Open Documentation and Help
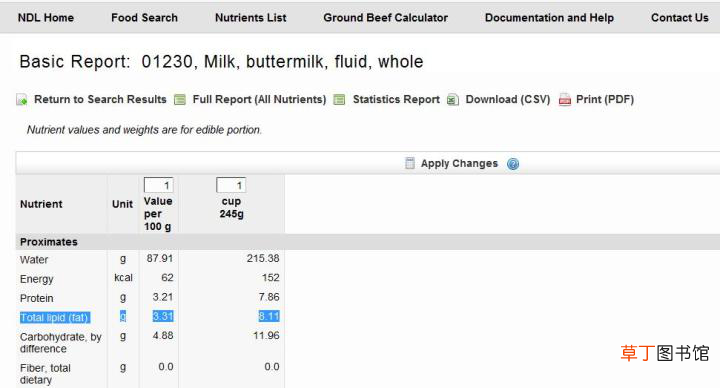This screenshot has width=720, height=388. (549, 17)
